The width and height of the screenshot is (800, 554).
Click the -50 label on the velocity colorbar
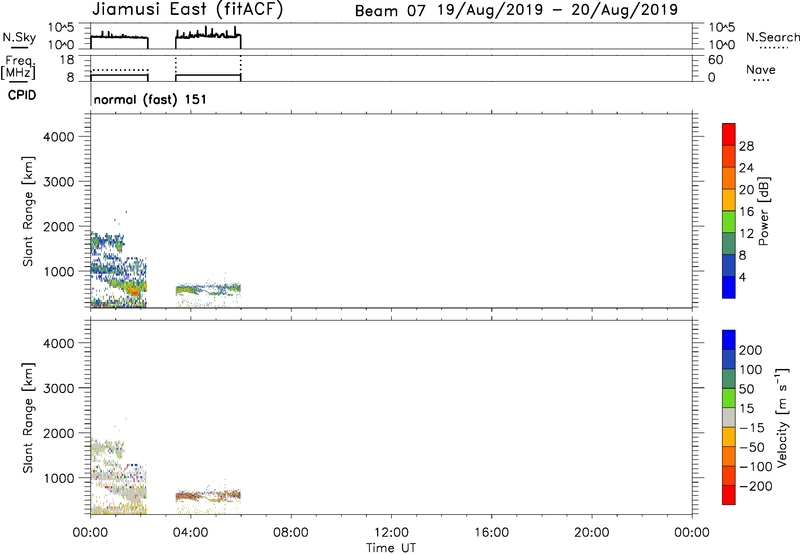pyautogui.click(x=752, y=447)
